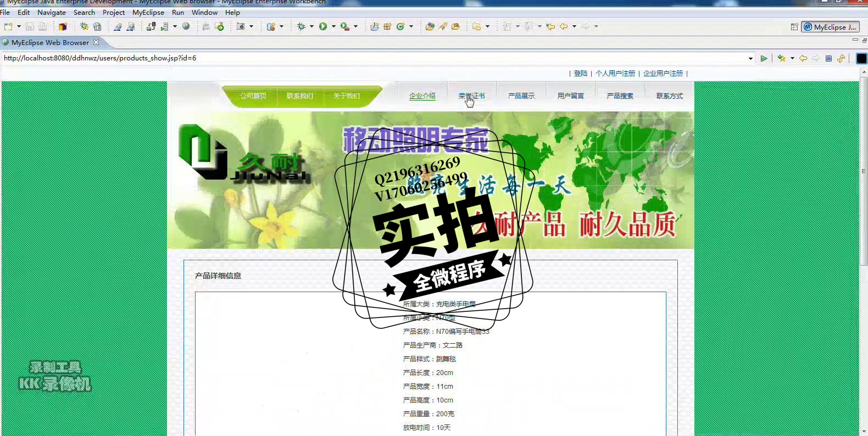Expand the bookmarks dropdown arrow
Viewport: 868px width, 436px height.
tap(792, 58)
